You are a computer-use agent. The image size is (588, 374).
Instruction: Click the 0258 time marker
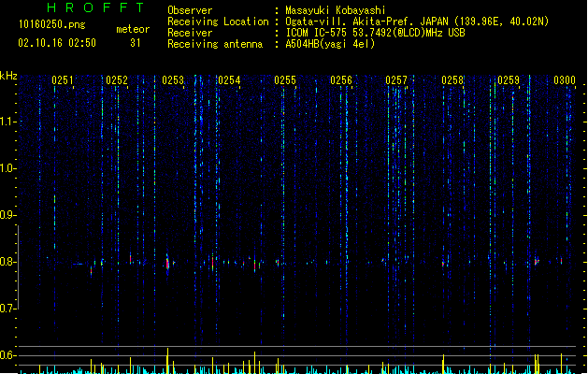(x=452, y=80)
